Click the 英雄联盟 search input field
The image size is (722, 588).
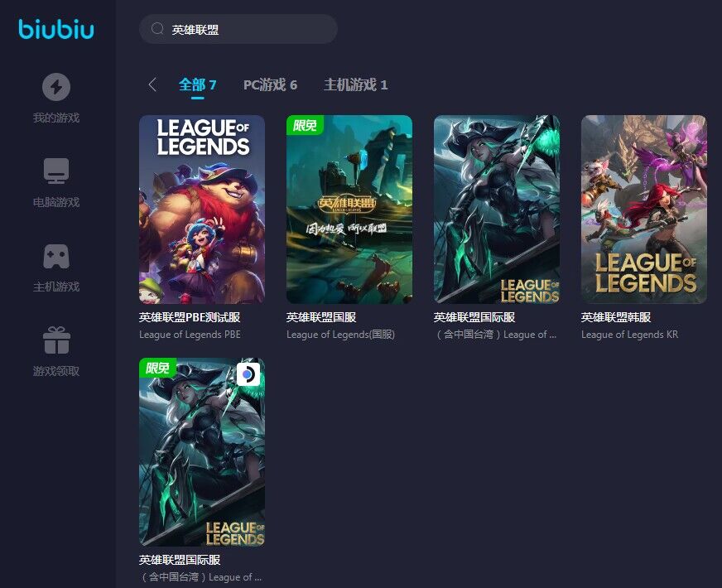tap(238, 29)
